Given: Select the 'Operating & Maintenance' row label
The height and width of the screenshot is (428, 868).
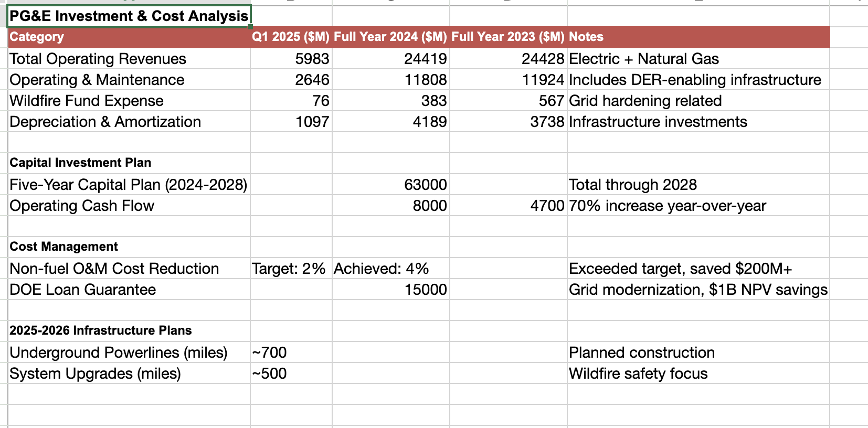Looking at the screenshot, I should [x=97, y=80].
